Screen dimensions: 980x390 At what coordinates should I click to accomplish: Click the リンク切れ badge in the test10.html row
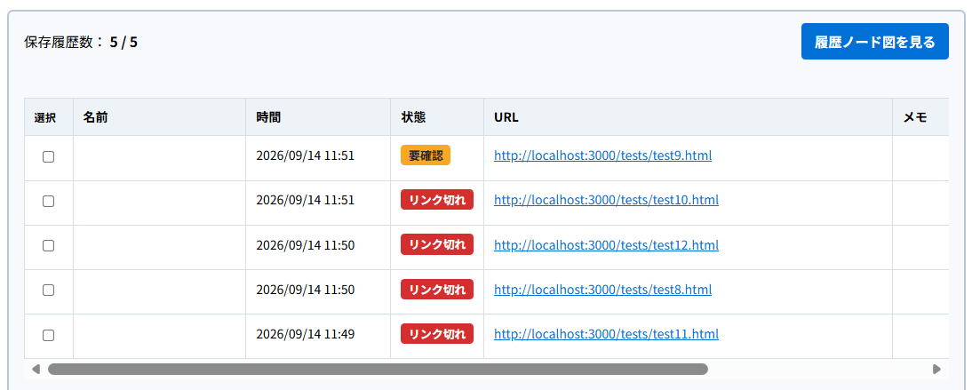coord(437,200)
